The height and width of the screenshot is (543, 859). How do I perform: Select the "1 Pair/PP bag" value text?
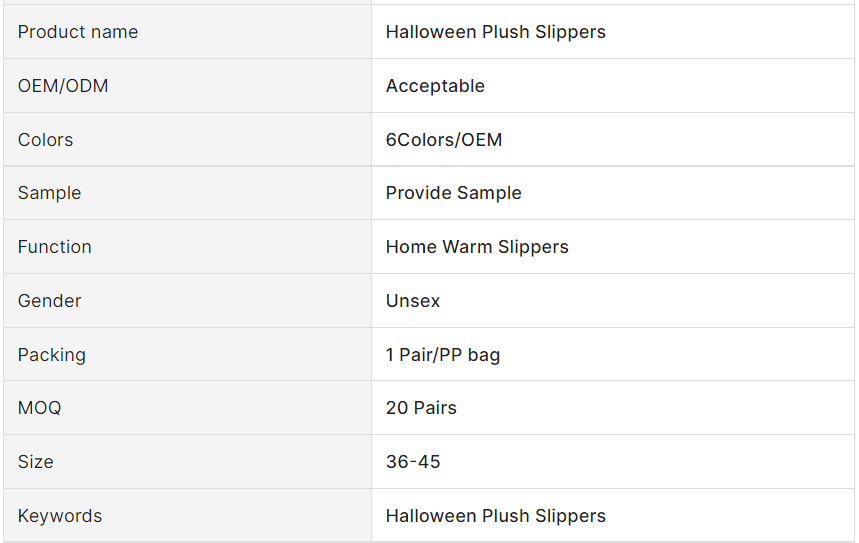click(443, 355)
